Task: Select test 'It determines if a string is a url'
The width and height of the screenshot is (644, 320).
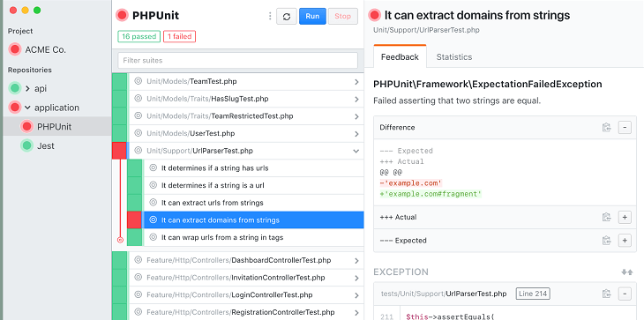Action: [x=253, y=185]
